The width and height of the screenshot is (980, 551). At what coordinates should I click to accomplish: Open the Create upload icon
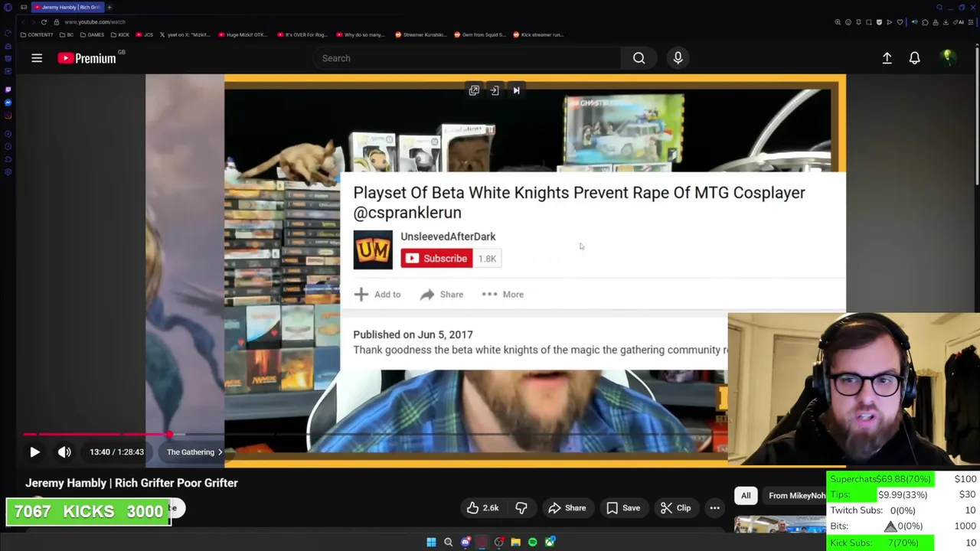coord(887,58)
